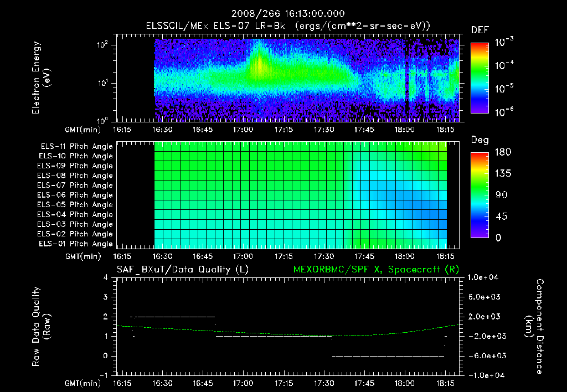Click the 17:00 tick label under spectrogram

[x=243, y=130]
